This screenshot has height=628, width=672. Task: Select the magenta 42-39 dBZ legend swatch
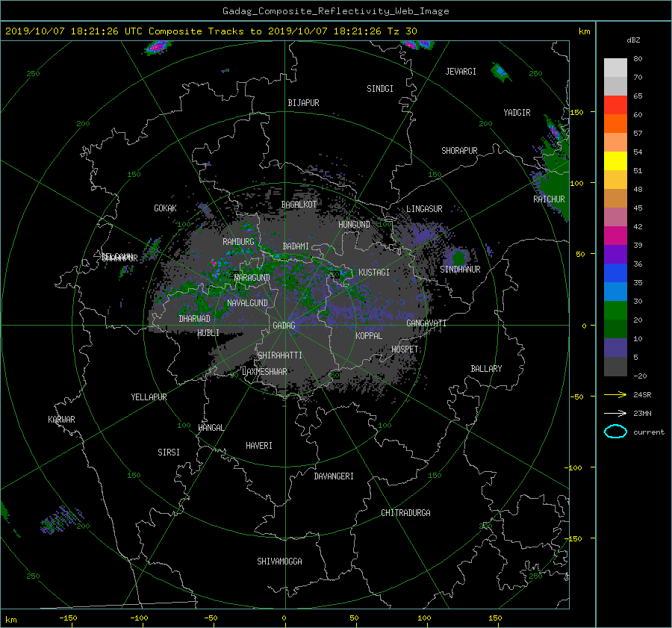pos(615,236)
